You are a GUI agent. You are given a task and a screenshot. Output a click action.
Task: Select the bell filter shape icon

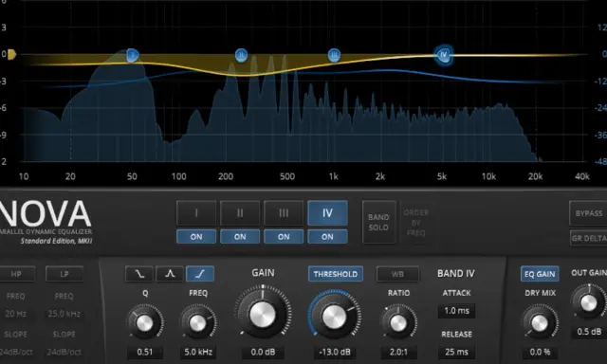tap(170, 274)
